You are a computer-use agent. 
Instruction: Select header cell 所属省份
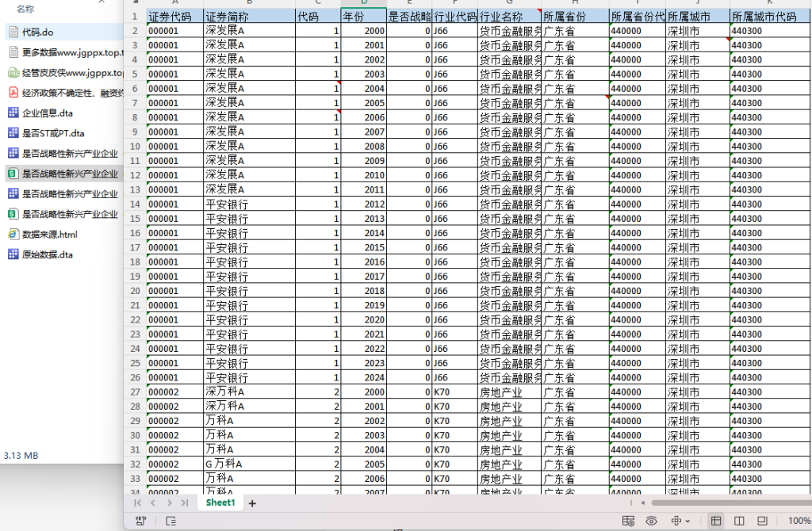click(576, 16)
